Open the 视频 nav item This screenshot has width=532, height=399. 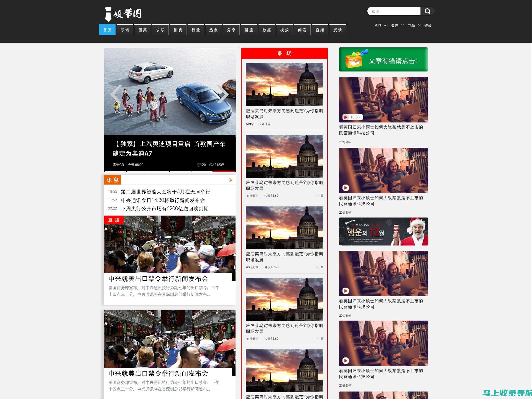[285, 30]
